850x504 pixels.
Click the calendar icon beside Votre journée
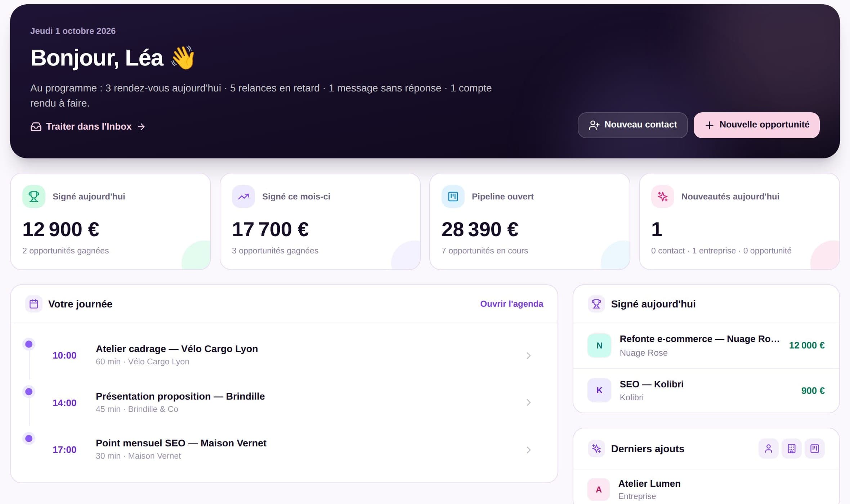point(34,304)
